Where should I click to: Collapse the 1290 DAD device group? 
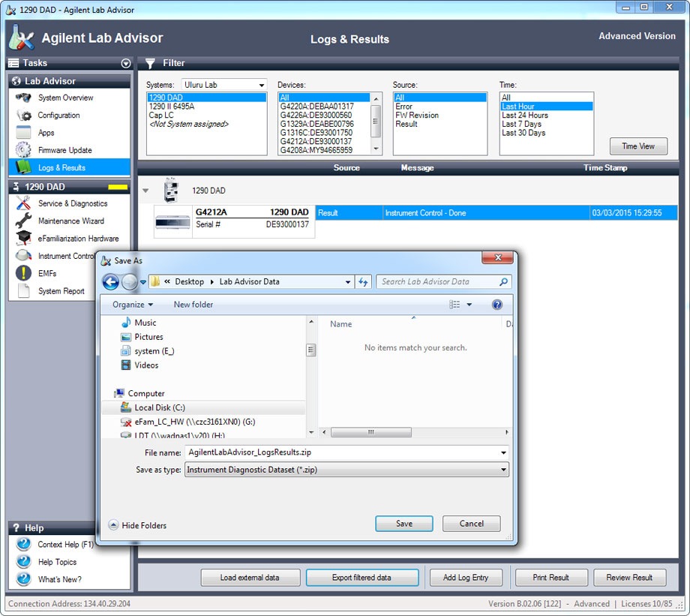(145, 191)
